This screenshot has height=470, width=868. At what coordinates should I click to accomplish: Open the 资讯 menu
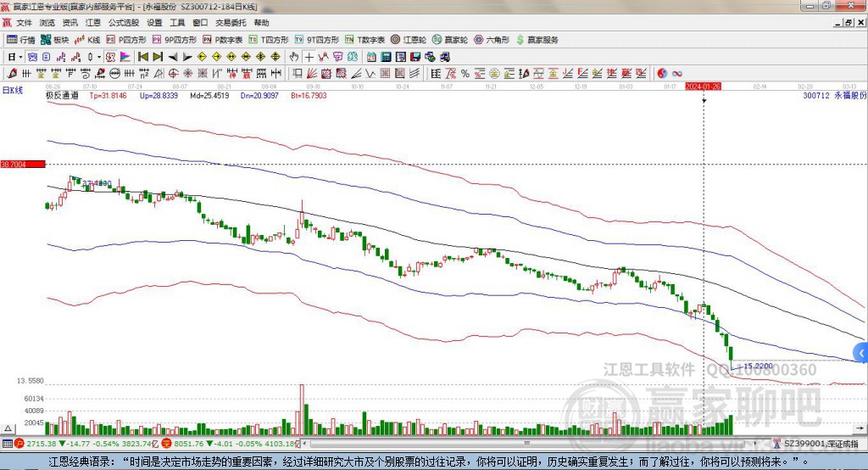[x=70, y=23]
